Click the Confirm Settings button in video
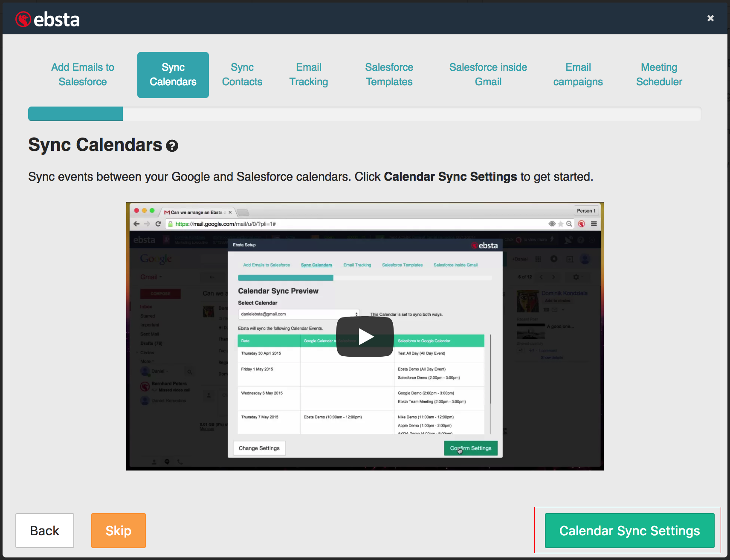Image resolution: width=730 pixels, height=560 pixels. [470, 448]
